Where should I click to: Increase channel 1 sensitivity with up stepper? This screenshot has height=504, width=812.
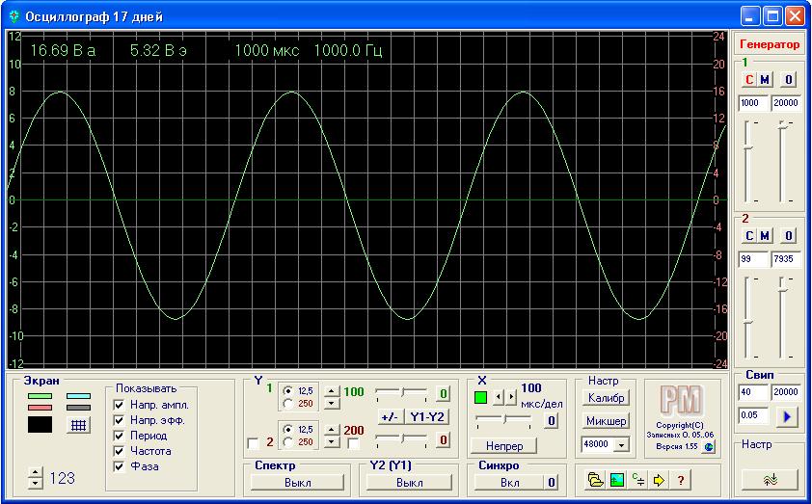click(x=332, y=391)
